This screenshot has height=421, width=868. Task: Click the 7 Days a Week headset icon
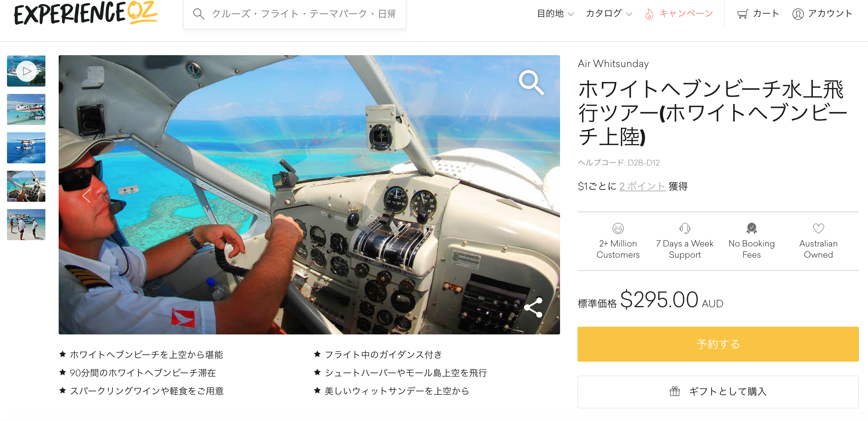[x=685, y=228]
